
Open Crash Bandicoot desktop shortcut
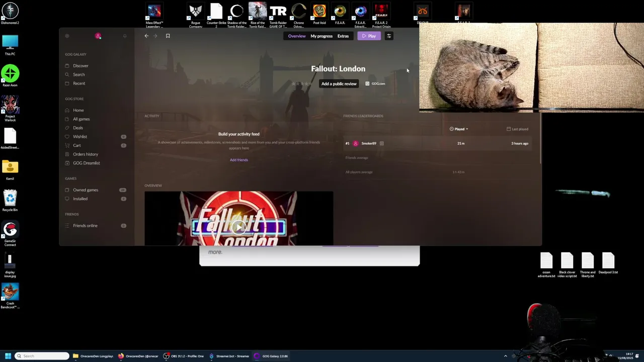pos(10,296)
